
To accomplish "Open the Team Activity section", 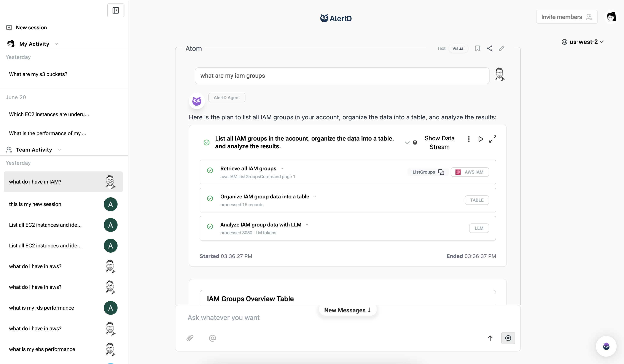I will 59,149.
